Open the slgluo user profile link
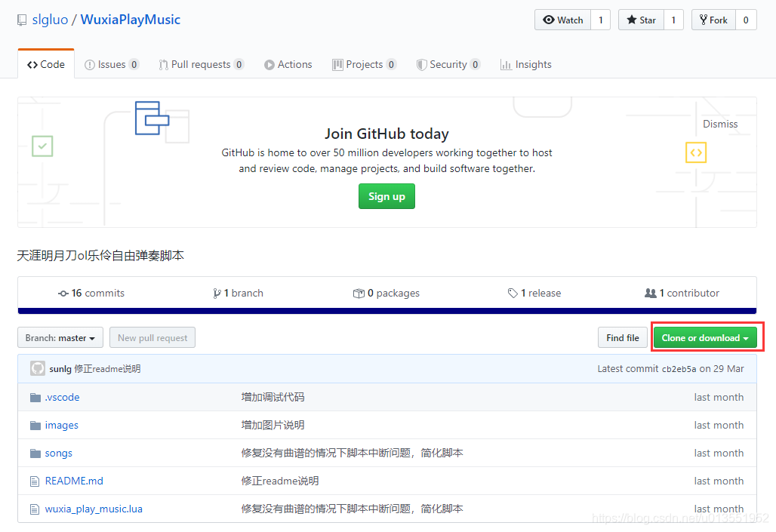 pyautogui.click(x=50, y=20)
